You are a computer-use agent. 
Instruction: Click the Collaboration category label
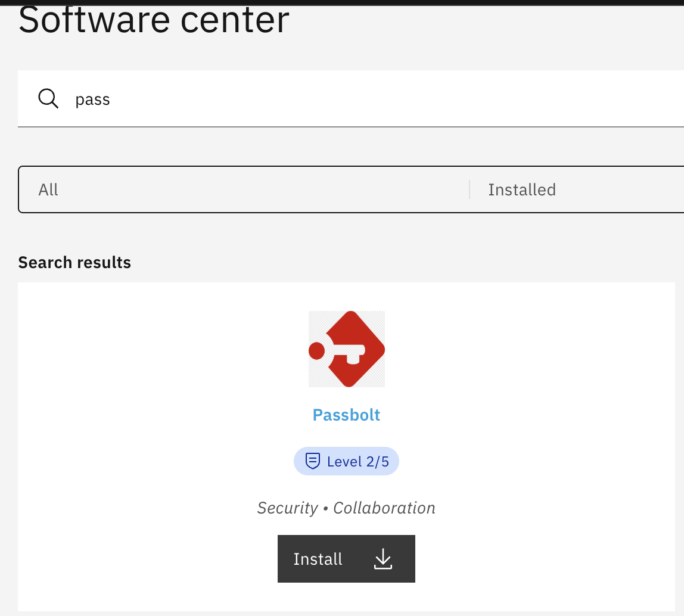[384, 508]
